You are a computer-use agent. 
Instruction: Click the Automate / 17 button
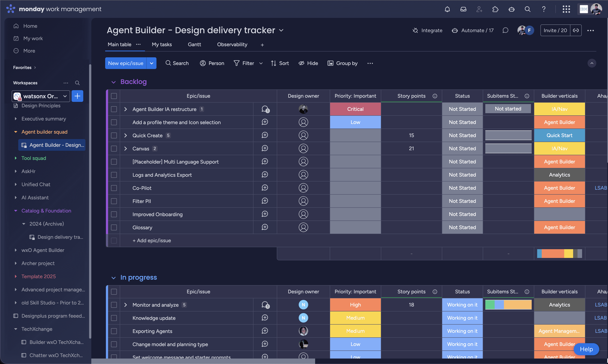pyautogui.click(x=473, y=30)
